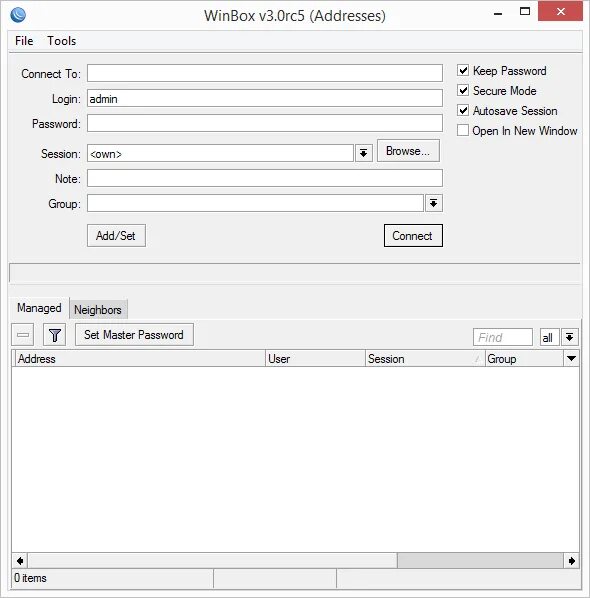Expand the Group dropdown arrow

pos(434,203)
